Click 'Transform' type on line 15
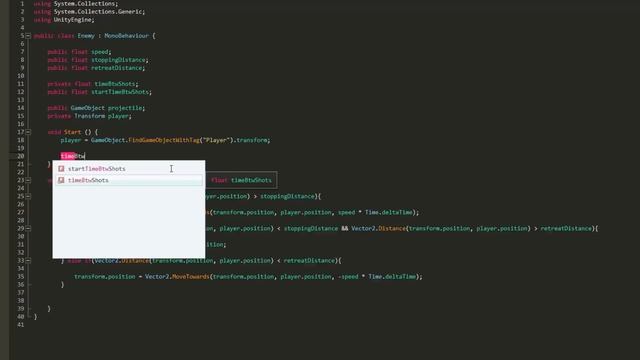 tap(89, 116)
